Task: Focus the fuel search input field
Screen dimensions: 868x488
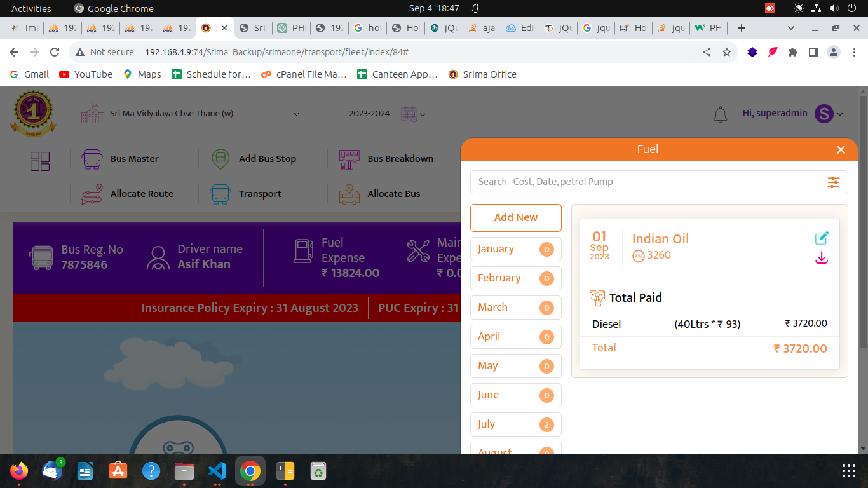Action: coord(648,182)
